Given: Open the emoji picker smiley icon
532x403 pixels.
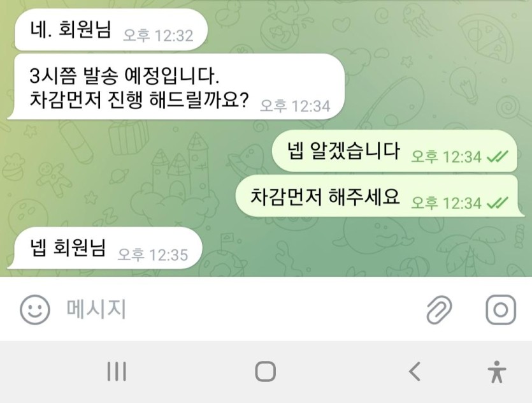Looking at the screenshot, I should (35, 309).
